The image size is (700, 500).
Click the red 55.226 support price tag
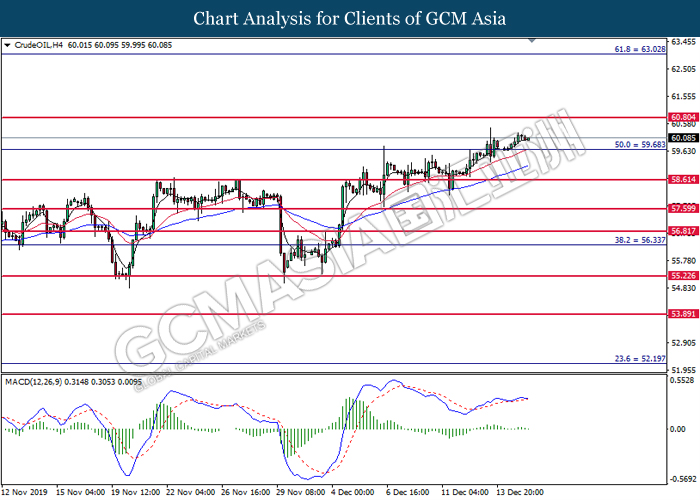point(683,276)
